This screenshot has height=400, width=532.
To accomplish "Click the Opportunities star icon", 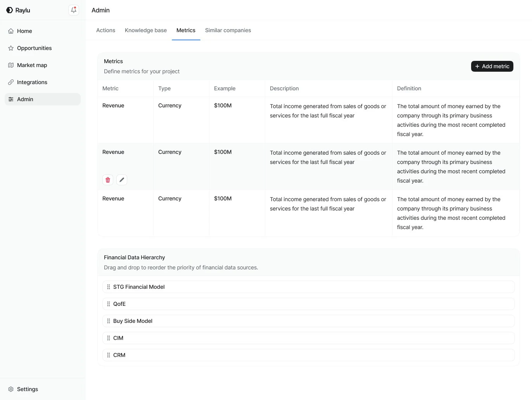I will (11, 48).
